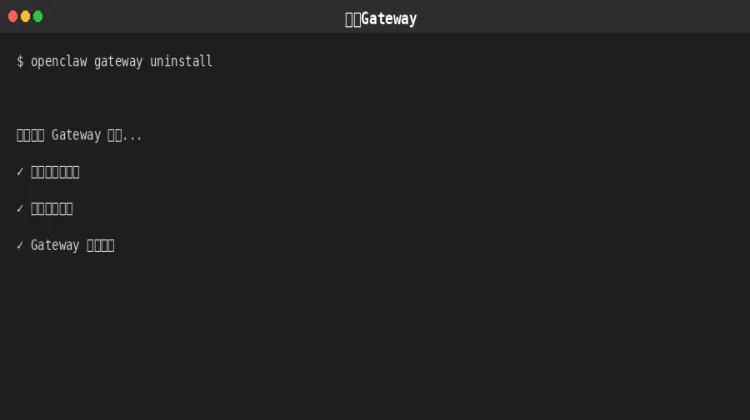Click the checkmark beside the Gateway result line

pyautogui.click(x=20, y=246)
